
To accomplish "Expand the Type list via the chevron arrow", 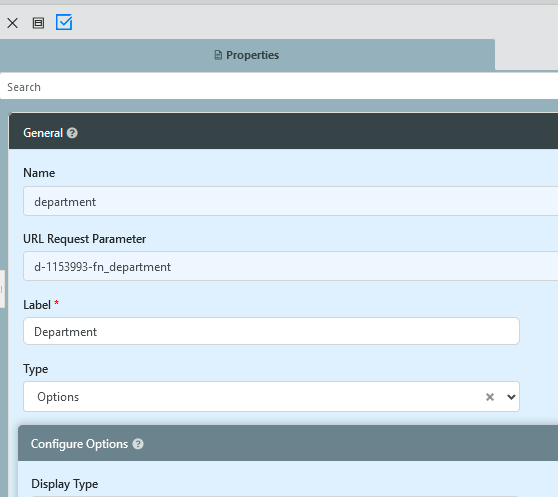I will click(511, 397).
